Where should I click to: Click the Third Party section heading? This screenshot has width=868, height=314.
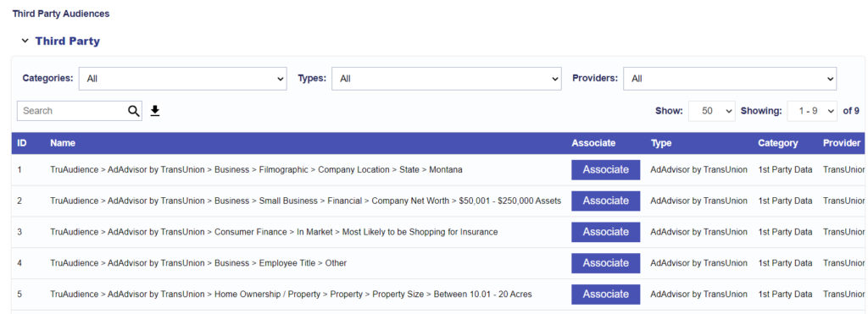pyautogui.click(x=68, y=41)
